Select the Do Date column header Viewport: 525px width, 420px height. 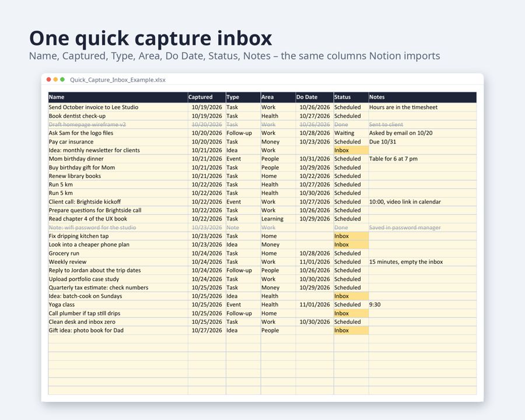[x=315, y=97]
